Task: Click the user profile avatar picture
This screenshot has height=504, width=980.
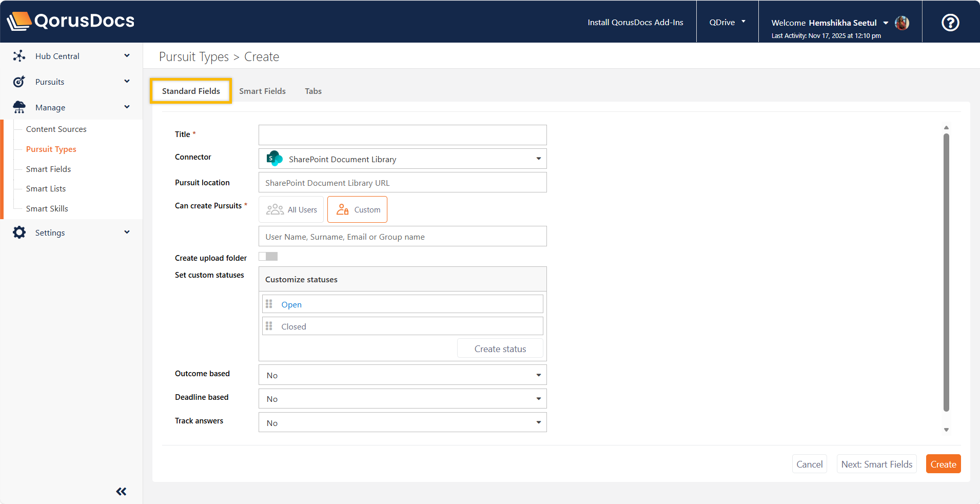Action: (901, 23)
